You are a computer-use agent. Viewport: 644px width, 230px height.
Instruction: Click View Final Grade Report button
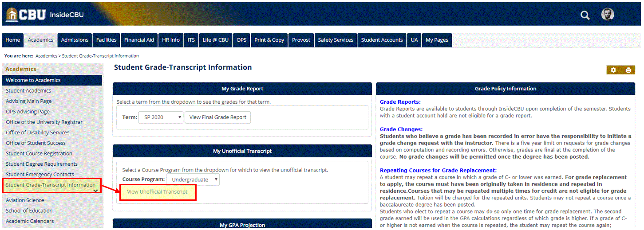tap(218, 117)
